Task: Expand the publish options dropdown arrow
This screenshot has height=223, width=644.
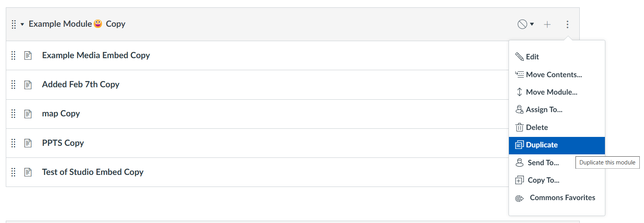Action: point(532,24)
